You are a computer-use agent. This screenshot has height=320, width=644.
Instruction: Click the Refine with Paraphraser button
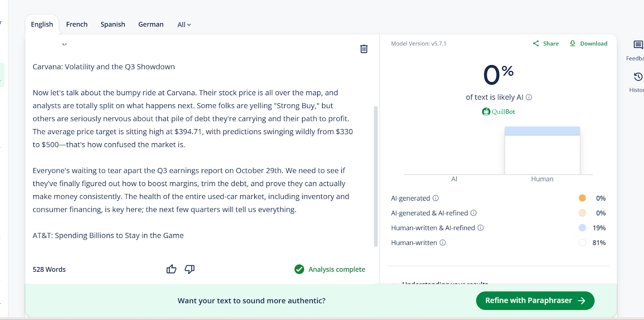[535, 301]
